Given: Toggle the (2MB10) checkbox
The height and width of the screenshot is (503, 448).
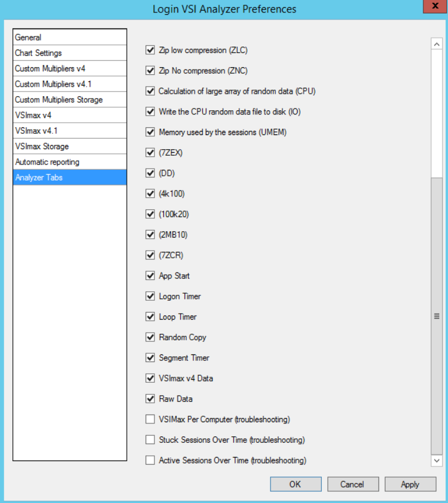Looking at the screenshot, I should pyautogui.click(x=150, y=235).
